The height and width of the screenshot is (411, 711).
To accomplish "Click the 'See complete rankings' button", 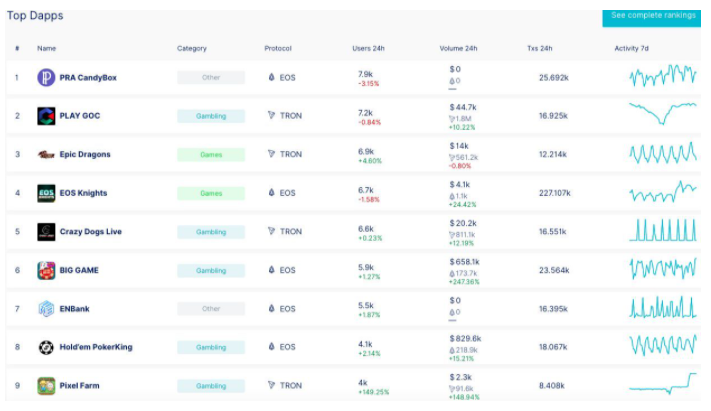I will coord(652,17).
